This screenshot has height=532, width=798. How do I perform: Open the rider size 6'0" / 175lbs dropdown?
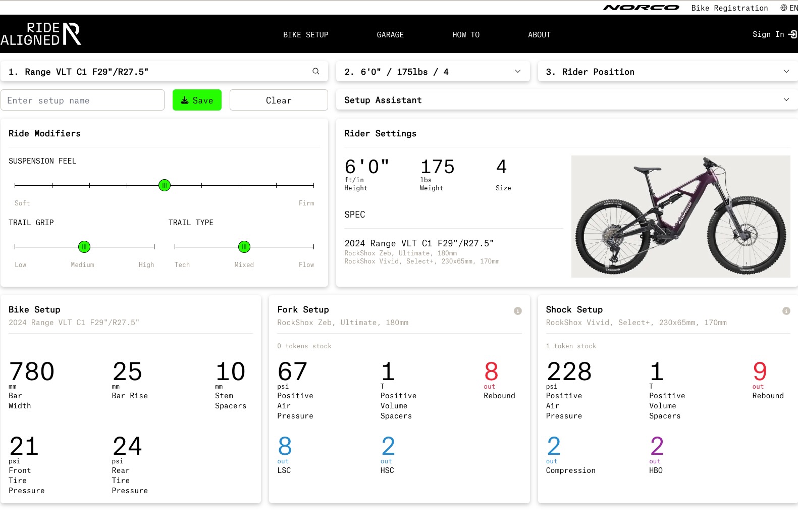tap(433, 71)
